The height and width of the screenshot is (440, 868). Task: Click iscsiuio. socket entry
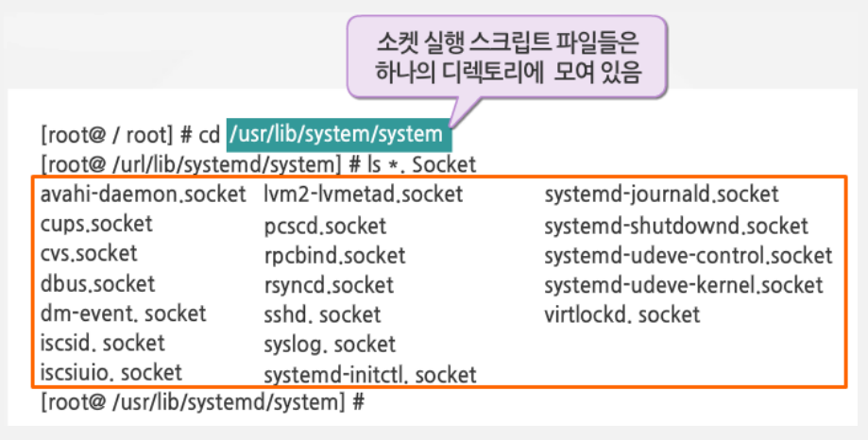111,372
